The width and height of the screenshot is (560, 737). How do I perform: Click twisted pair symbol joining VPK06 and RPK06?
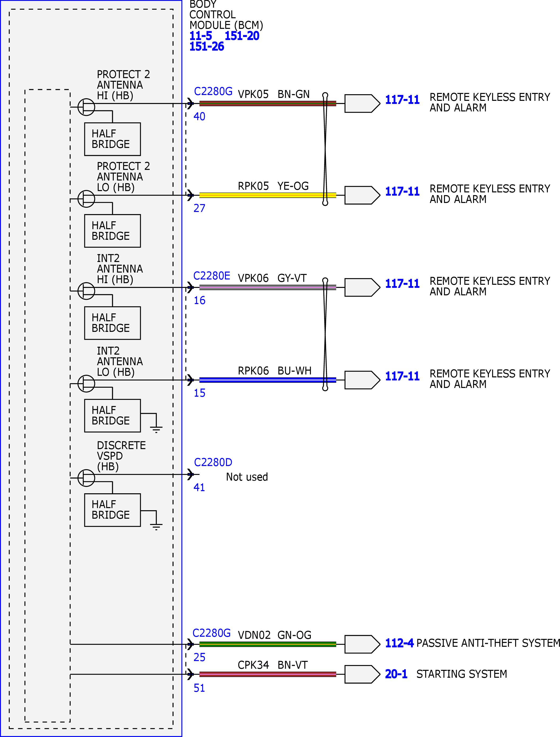tap(325, 334)
